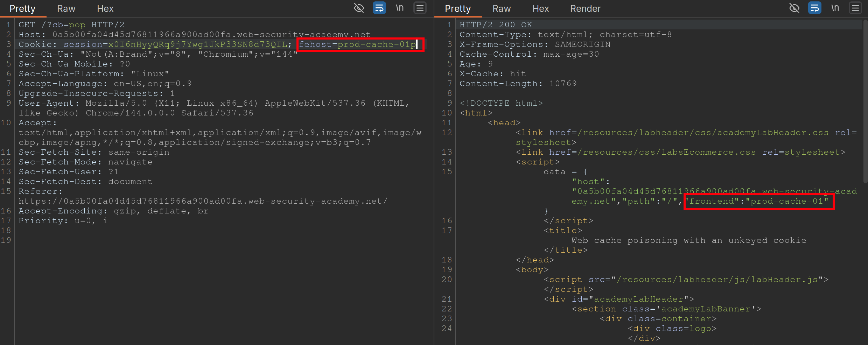This screenshot has width=868, height=345.
Task: Toggle hide icon in response panel
Action: tap(794, 8)
